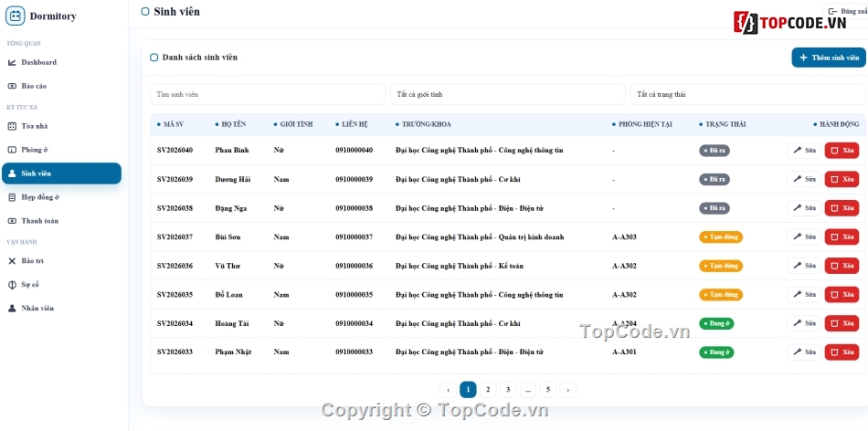The height and width of the screenshot is (431, 868).
Task: Open Dashboard from the sidebar chart icon
Action: [x=12, y=62]
